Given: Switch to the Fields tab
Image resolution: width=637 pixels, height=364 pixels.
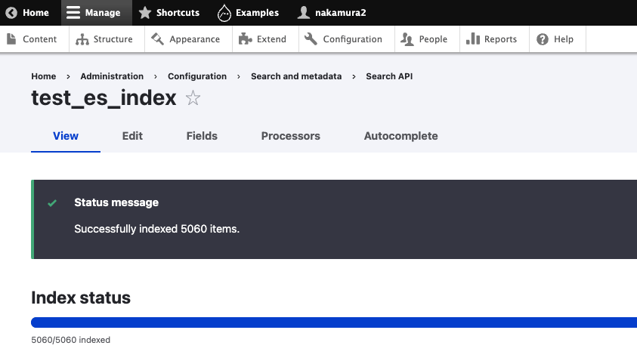Looking at the screenshot, I should click(202, 136).
